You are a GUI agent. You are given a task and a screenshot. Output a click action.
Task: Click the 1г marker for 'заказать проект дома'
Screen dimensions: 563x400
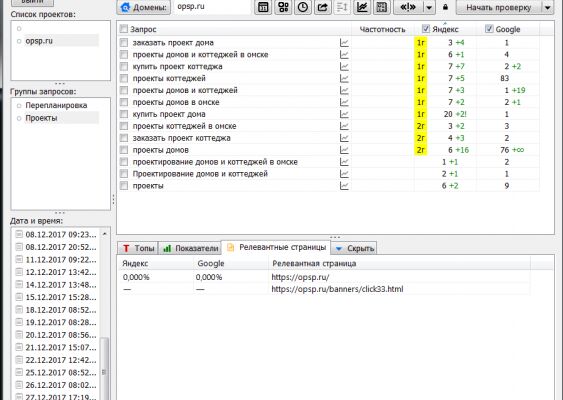(x=420, y=43)
